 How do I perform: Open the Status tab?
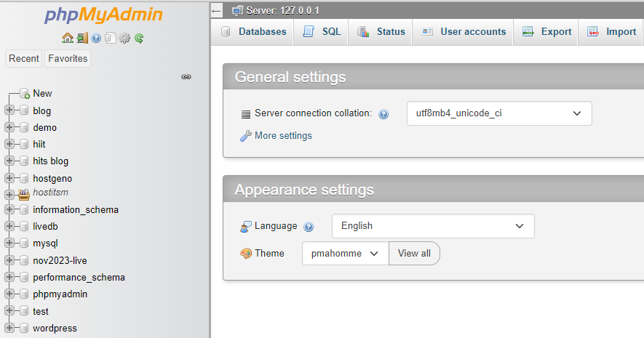click(381, 31)
